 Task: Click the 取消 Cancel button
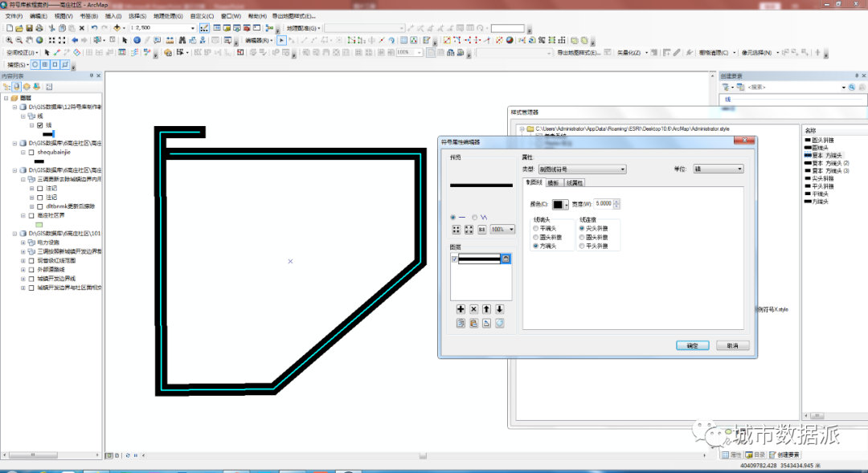tap(733, 345)
